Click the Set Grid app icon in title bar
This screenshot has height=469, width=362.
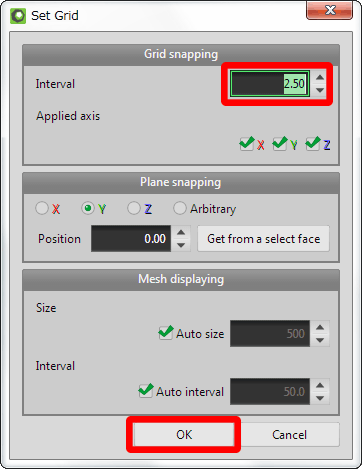pos(18,16)
